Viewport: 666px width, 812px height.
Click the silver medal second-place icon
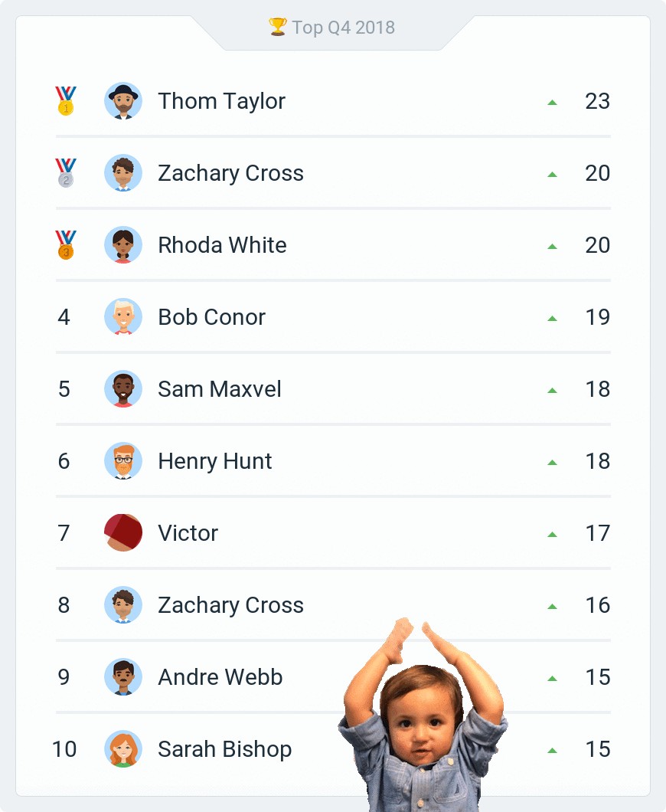pos(65,173)
